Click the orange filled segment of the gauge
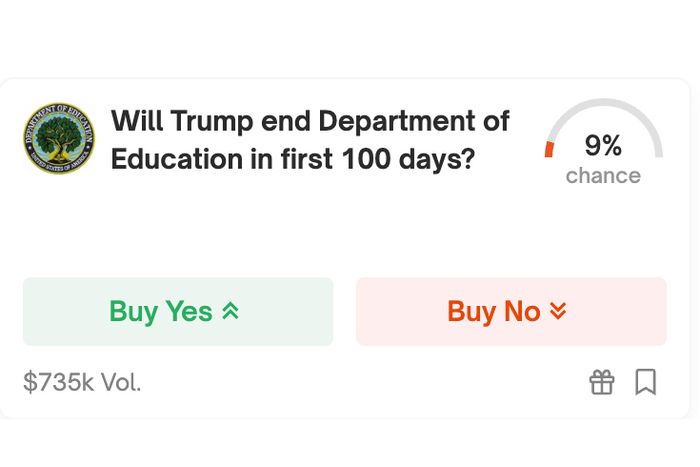700x467 pixels. click(549, 149)
